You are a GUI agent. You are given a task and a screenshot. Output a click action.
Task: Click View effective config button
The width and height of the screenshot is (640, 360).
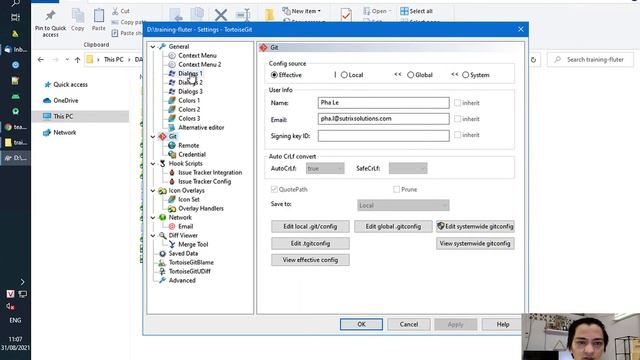310,260
